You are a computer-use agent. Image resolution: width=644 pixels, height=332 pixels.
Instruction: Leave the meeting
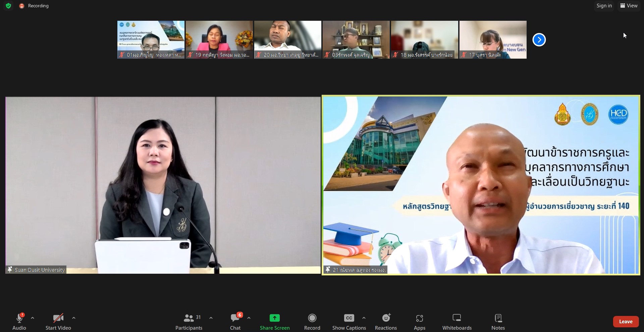click(x=626, y=322)
